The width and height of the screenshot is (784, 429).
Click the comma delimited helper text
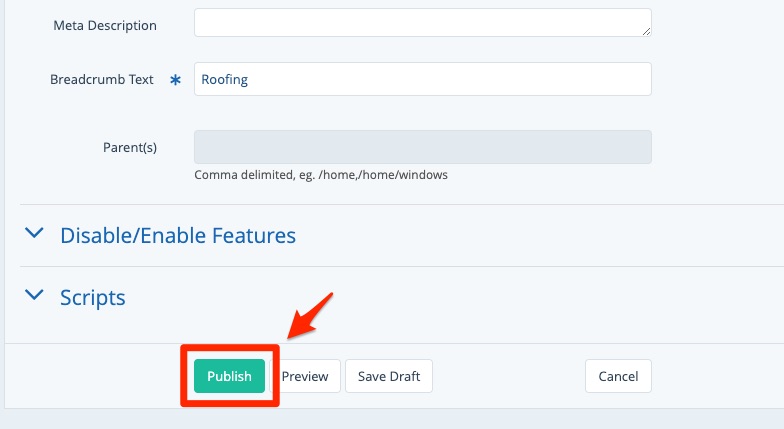coord(320,174)
